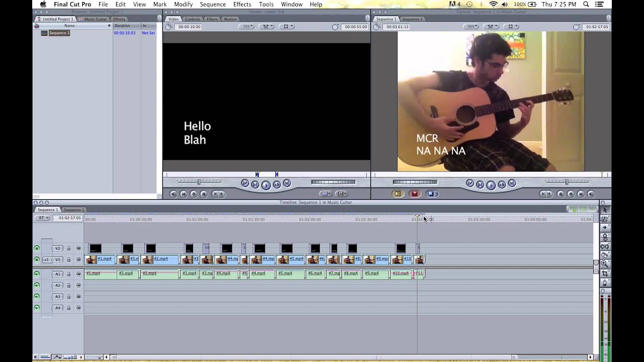Open Canvas zoom percentage pop-up
This screenshot has width=644, height=362.
471,27
